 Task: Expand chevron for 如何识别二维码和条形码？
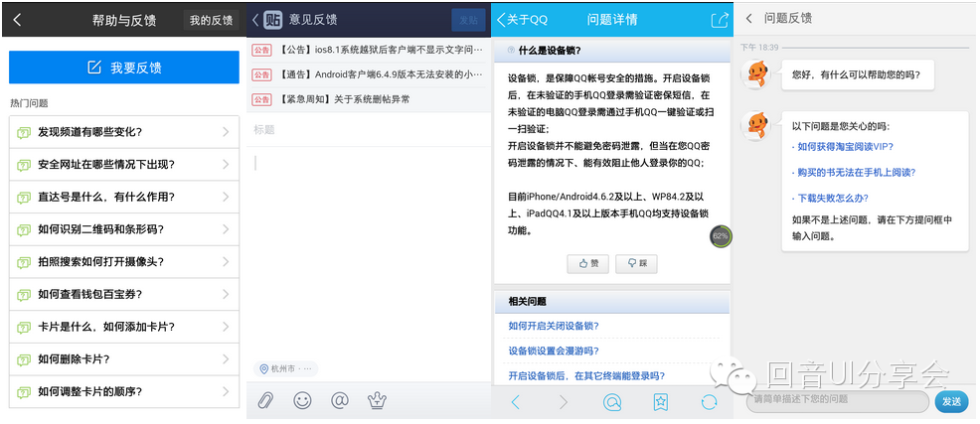pos(226,229)
